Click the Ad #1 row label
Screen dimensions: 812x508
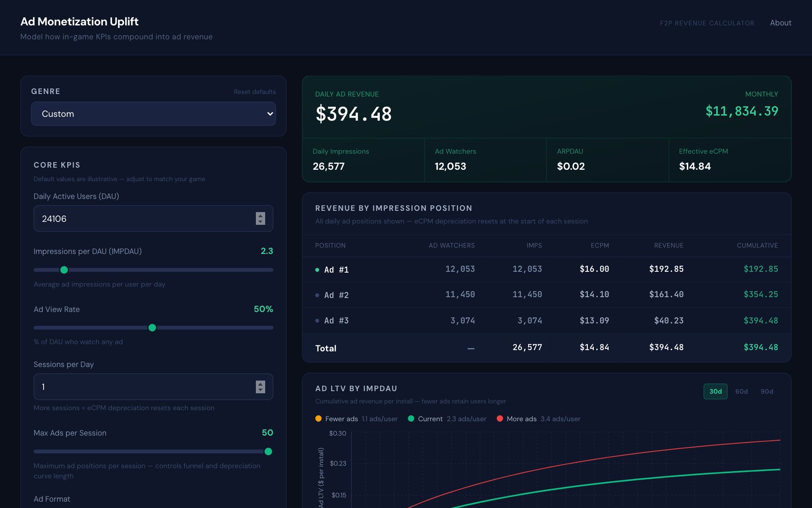point(337,270)
